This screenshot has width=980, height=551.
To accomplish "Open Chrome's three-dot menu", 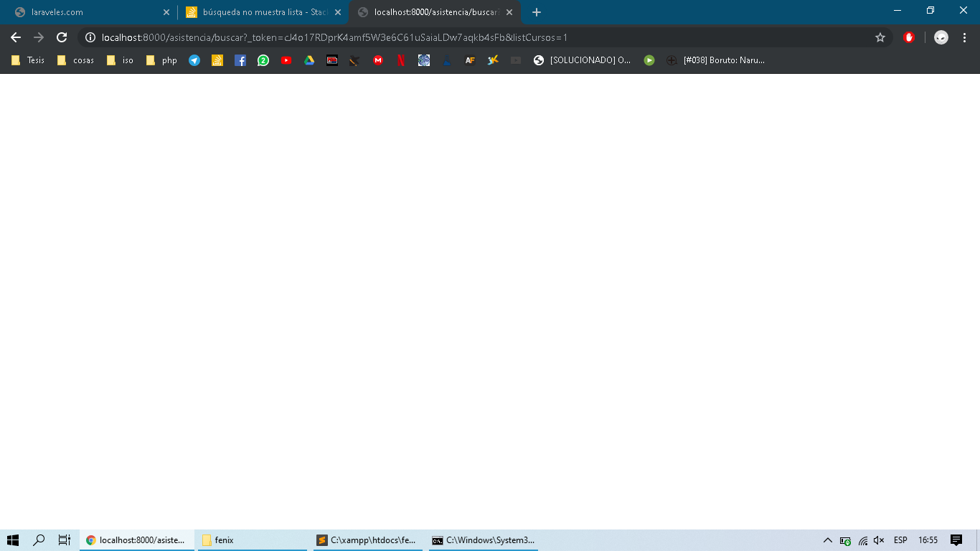I will [964, 37].
